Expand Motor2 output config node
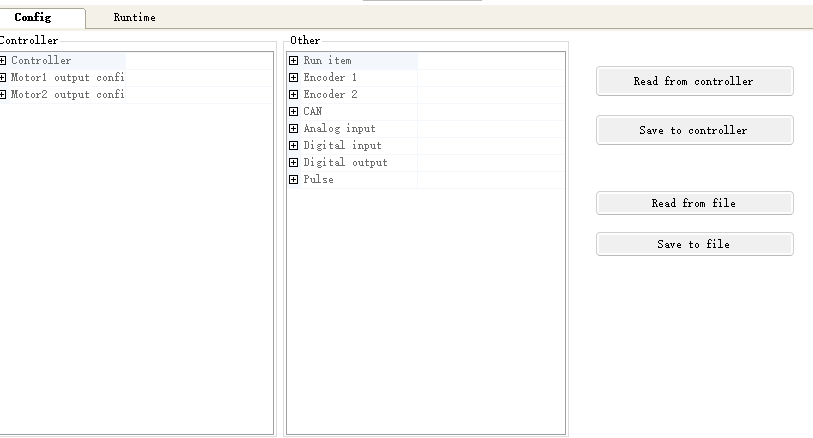 [3, 95]
